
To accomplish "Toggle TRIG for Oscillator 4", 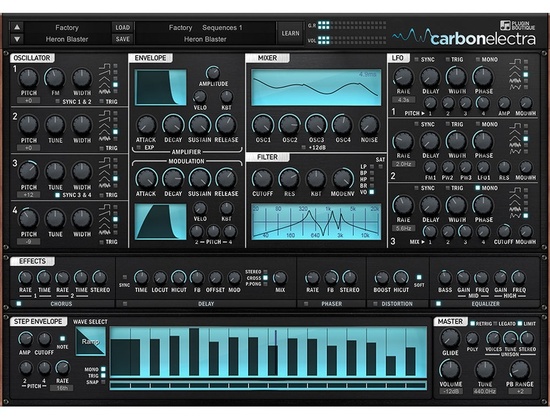I will pos(102,242).
